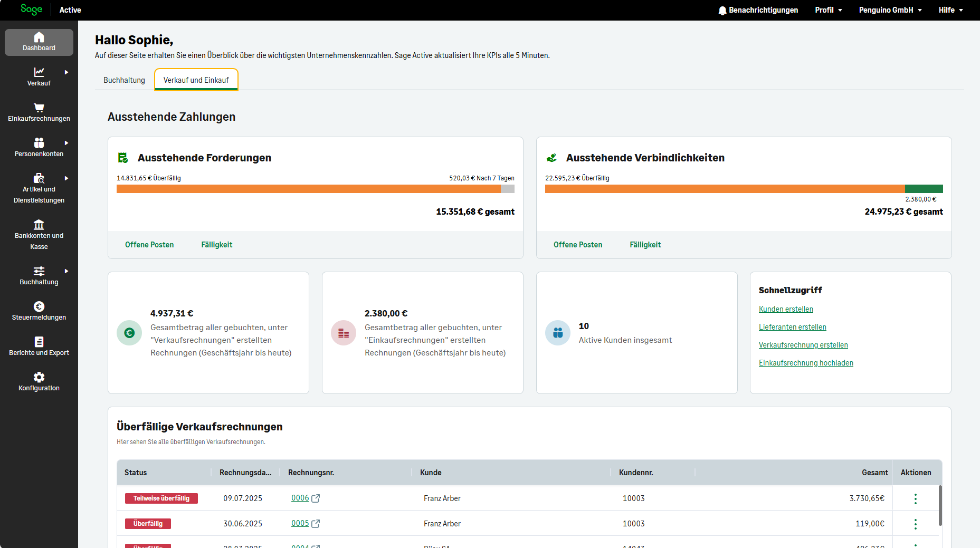Click the Benachrichtigungen bell icon

click(x=722, y=11)
